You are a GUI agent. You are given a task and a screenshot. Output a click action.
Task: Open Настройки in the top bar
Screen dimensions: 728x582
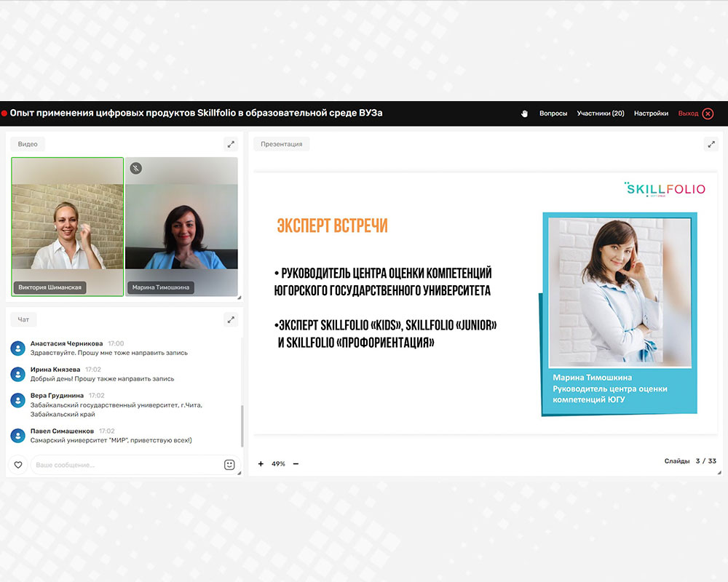click(x=651, y=113)
